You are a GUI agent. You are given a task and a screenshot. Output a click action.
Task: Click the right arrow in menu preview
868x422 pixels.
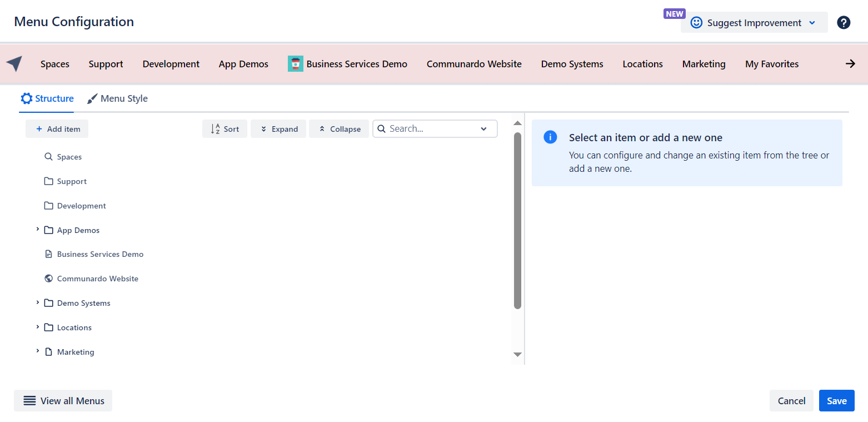[850, 64]
